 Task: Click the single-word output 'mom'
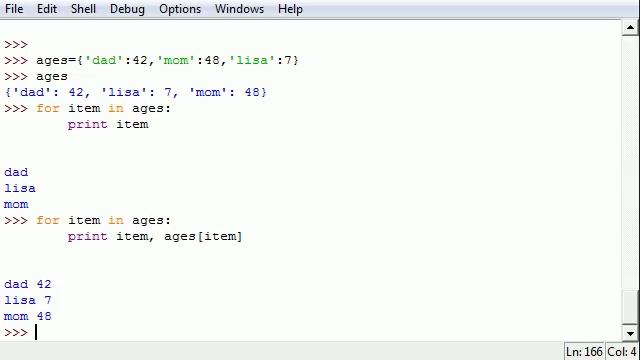point(16,204)
